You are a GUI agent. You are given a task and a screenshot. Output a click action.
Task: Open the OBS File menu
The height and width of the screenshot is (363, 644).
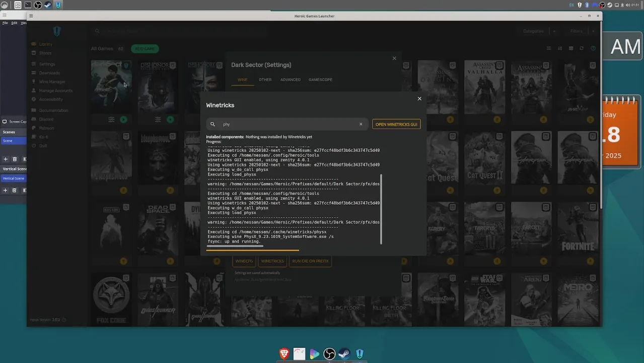5,23
